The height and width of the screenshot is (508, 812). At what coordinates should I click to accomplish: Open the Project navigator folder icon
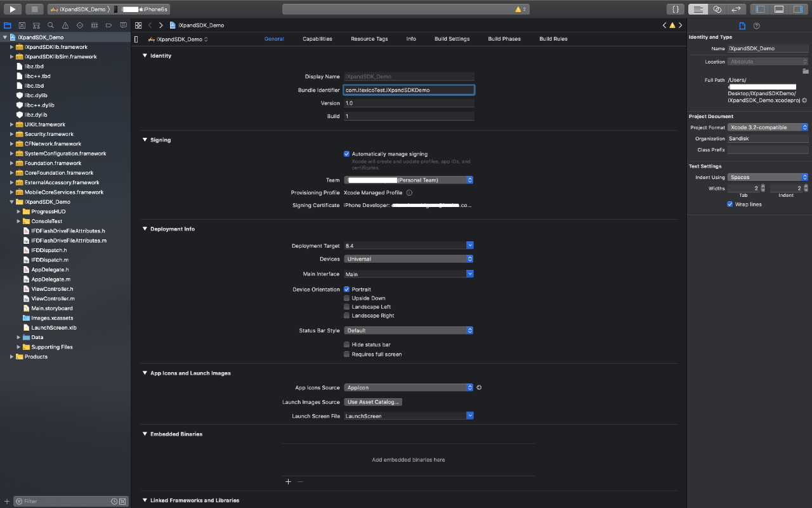pos(8,25)
